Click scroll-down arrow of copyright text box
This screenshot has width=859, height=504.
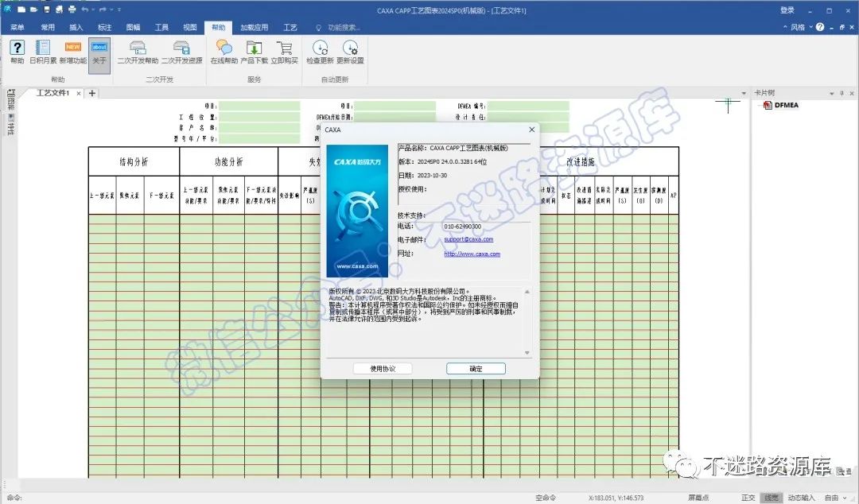tap(527, 353)
